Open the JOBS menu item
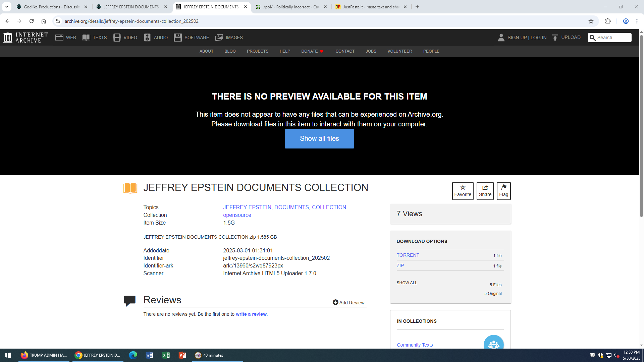 (x=371, y=51)
